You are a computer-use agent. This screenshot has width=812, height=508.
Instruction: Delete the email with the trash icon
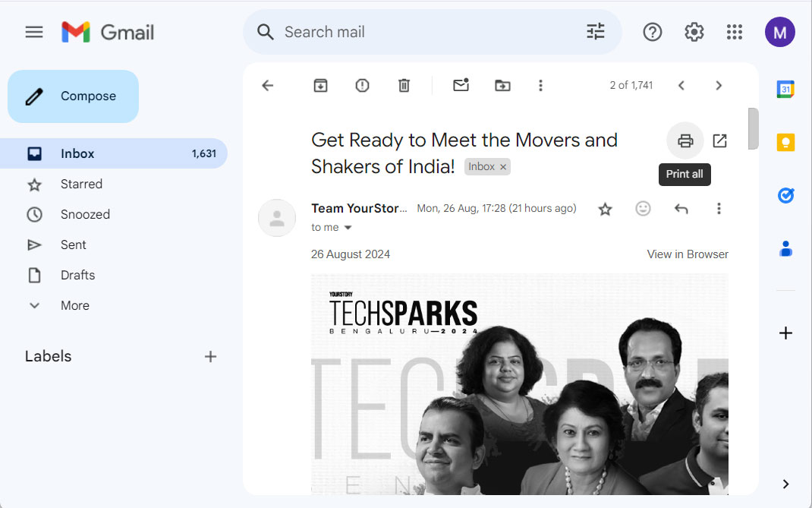404,86
